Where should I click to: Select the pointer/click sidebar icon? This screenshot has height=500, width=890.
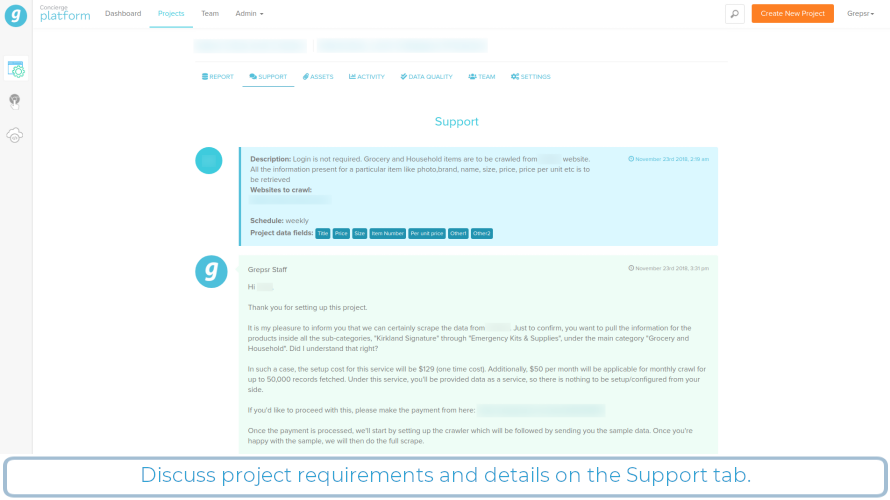coord(15,102)
